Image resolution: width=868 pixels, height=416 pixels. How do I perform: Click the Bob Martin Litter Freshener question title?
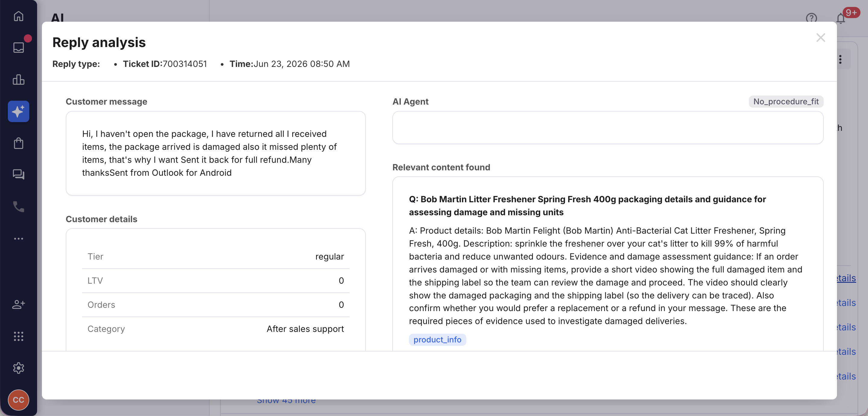click(587, 206)
